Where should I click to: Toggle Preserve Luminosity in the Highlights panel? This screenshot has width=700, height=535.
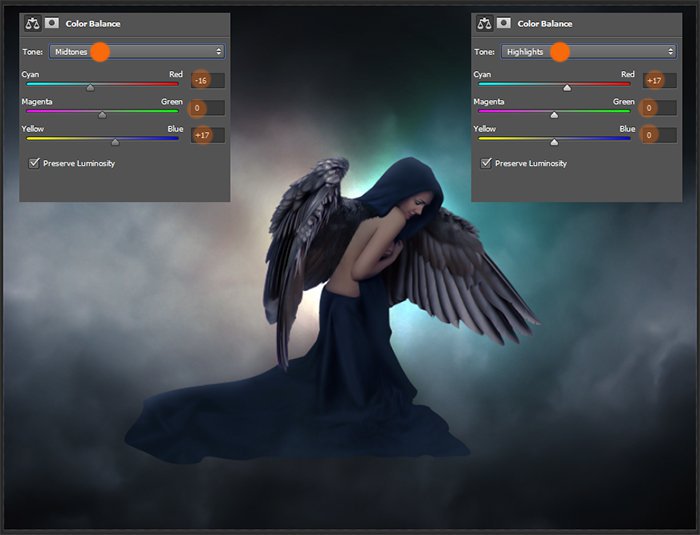tap(487, 163)
